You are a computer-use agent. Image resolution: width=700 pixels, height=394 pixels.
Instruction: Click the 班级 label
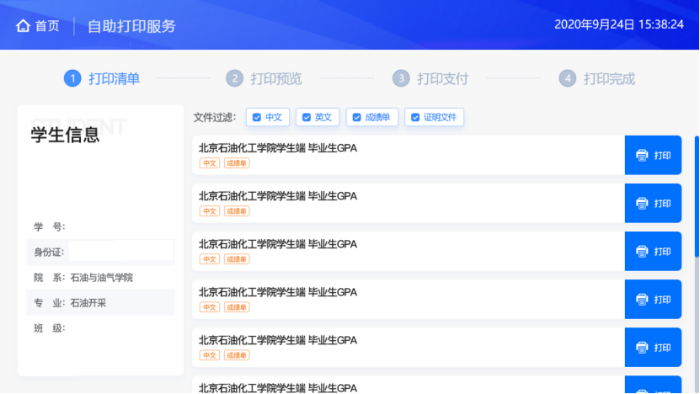50,328
